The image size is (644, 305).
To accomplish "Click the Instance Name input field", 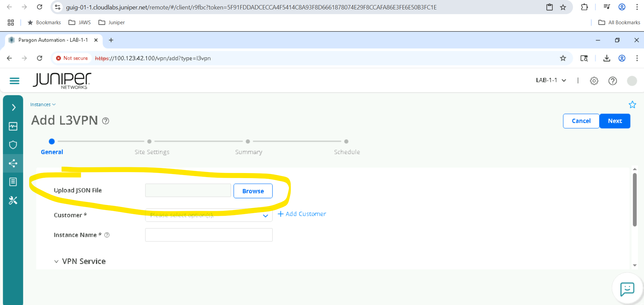I will click(209, 235).
